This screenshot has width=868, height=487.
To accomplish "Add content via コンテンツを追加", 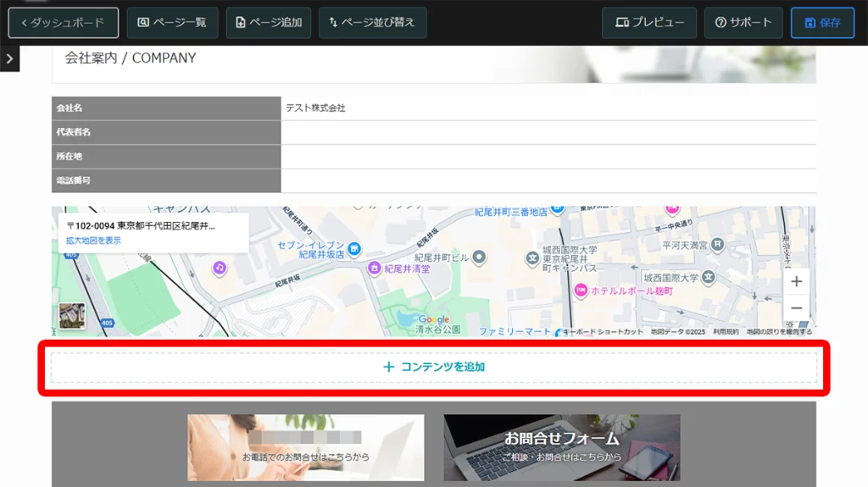I will point(434,368).
